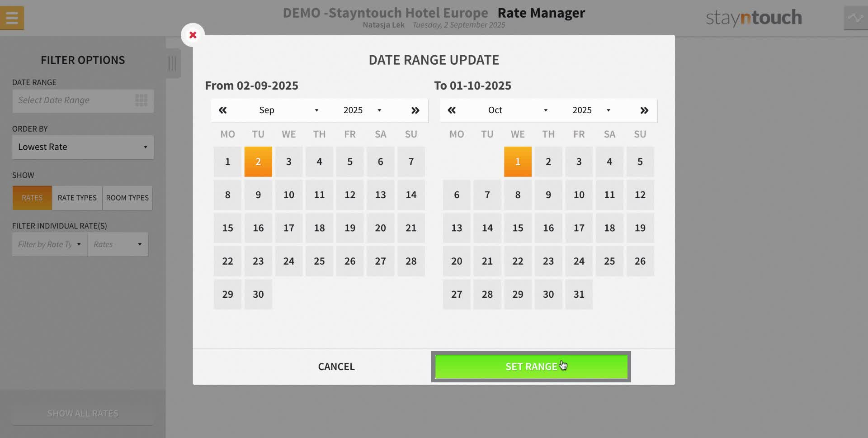Open the From calendar 2025 year dropdown

pyautogui.click(x=362, y=110)
